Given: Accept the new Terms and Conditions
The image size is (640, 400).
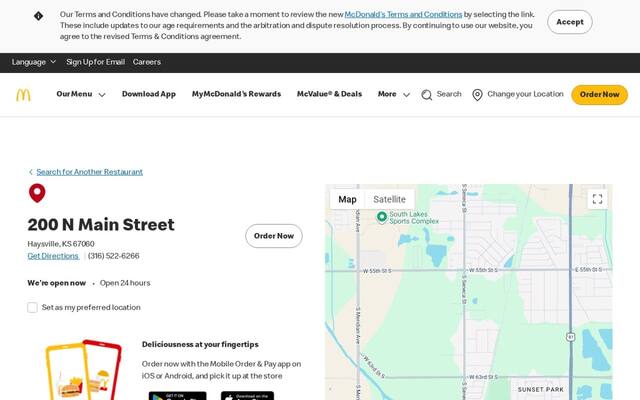Looking at the screenshot, I should [x=570, y=22].
